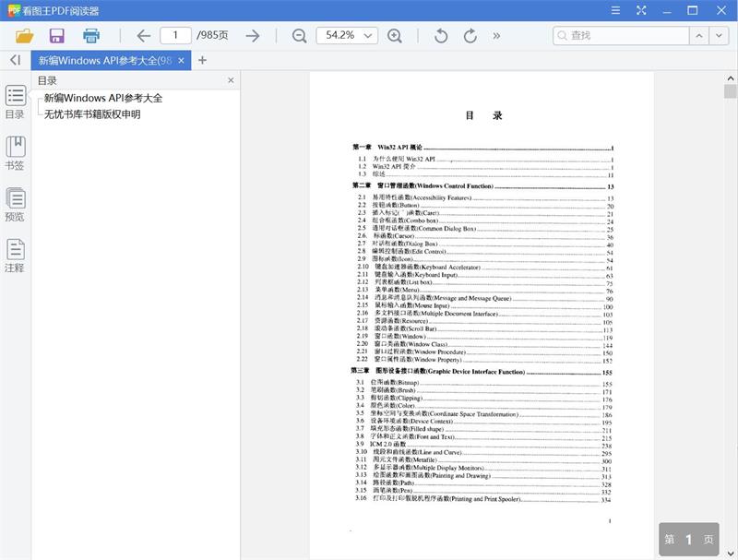Viewport: 738px width, 560px height.
Task: Click the 目录 title on the page
Action: click(x=483, y=115)
